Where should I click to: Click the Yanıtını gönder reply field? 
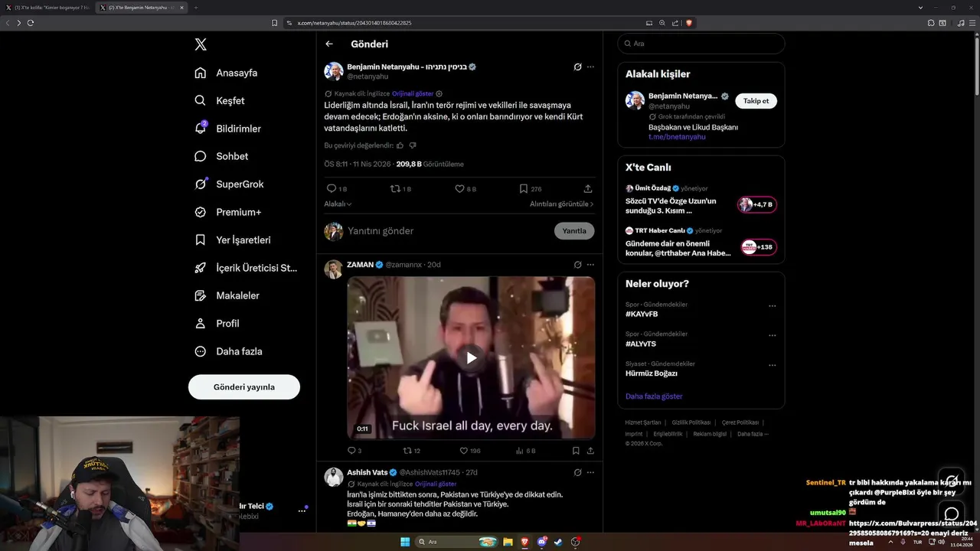click(448, 231)
